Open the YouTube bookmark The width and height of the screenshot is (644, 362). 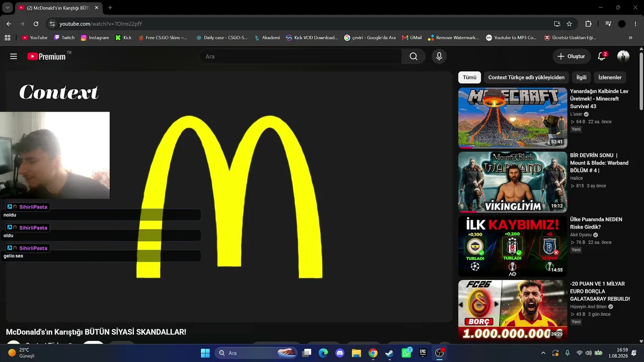[35, 38]
